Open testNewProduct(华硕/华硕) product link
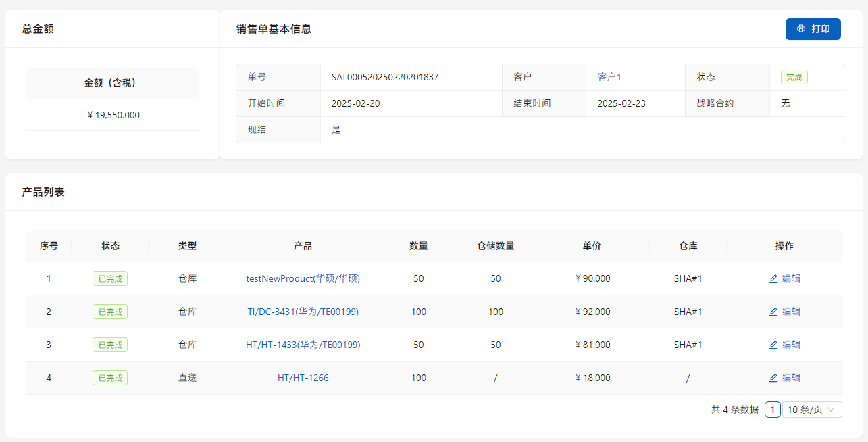 click(x=303, y=278)
